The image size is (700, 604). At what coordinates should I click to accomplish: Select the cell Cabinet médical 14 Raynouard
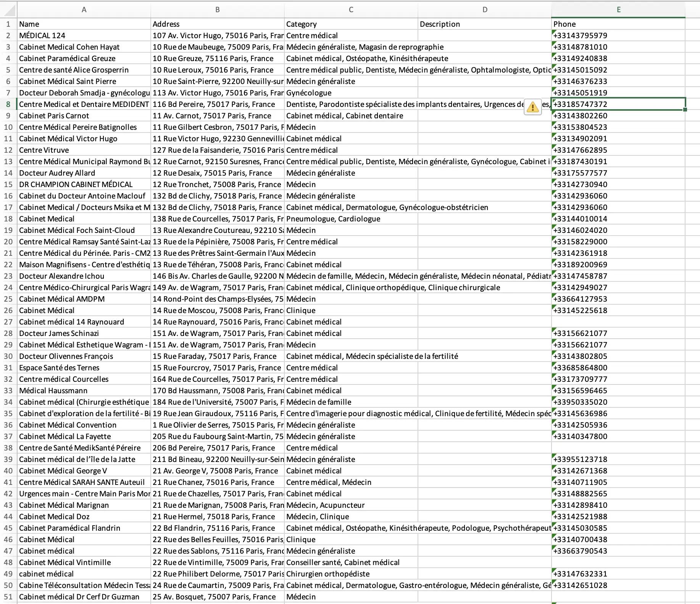pyautogui.click(x=84, y=322)
